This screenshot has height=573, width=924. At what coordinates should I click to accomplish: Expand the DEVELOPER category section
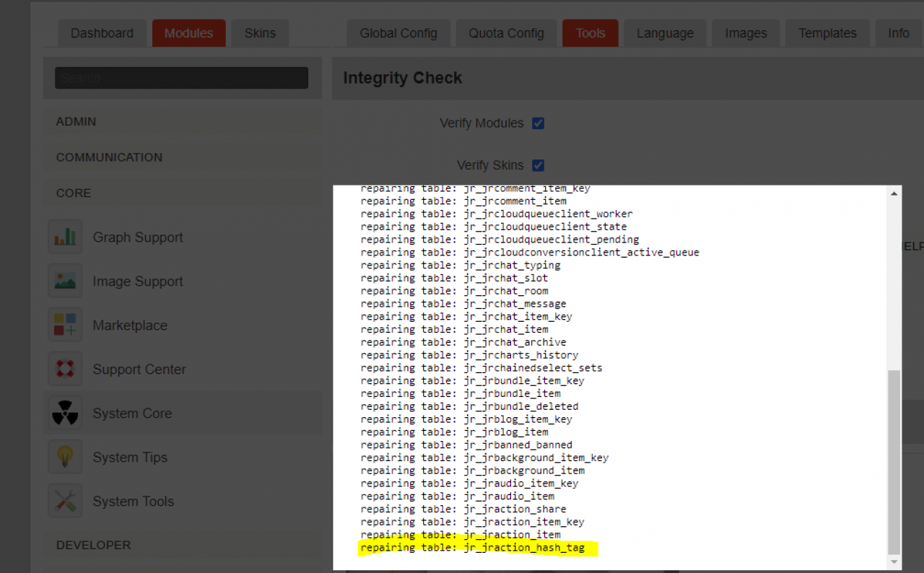183,545
